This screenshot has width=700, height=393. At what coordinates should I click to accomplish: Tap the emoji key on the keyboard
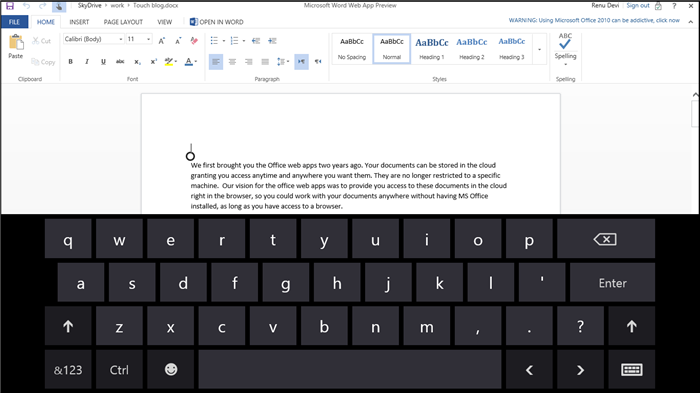point(171,369)
